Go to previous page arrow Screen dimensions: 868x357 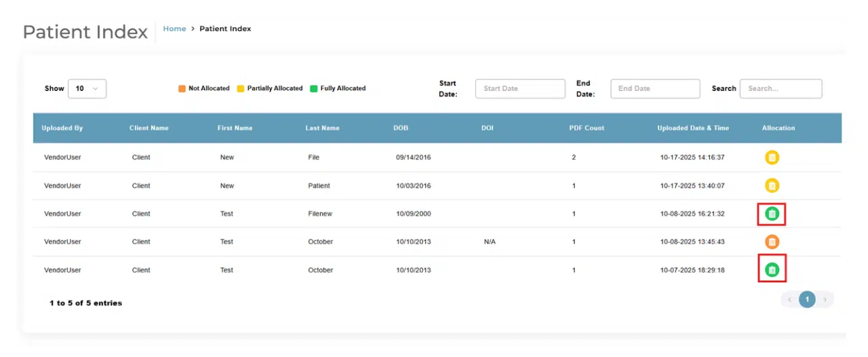click(x=789, y=299)
